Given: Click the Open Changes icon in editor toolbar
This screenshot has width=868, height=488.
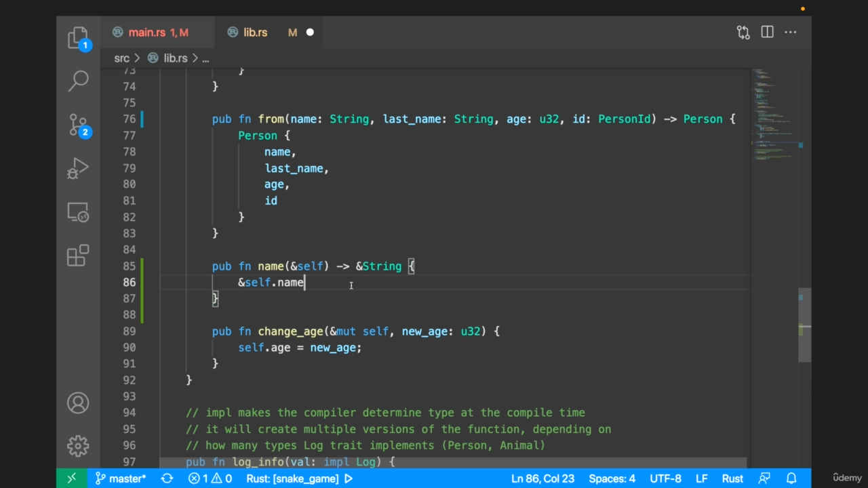Looking at the screenshot, I should coord(743,33).
